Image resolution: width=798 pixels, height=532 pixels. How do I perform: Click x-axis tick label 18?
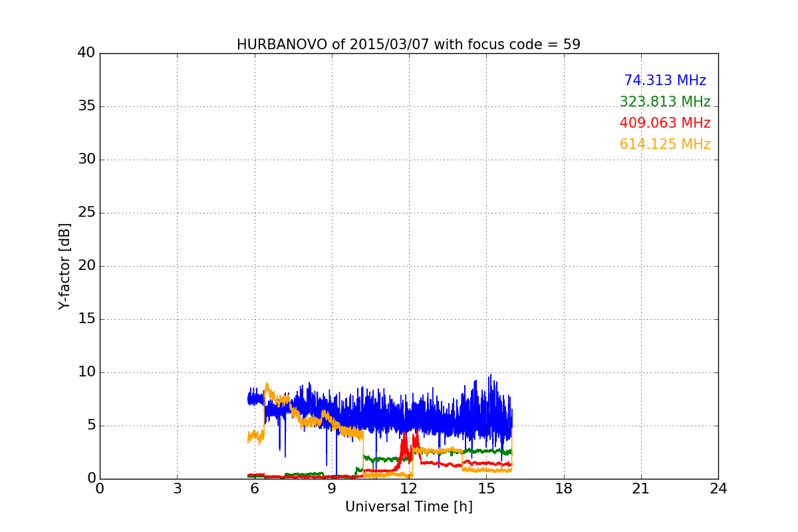click(x=564, y=489)
